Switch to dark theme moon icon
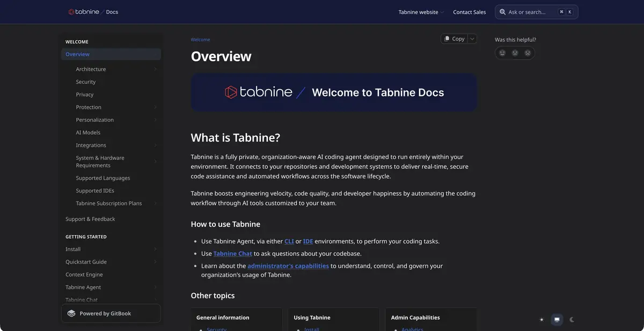 pyautogui.click(x=572, y=320)
